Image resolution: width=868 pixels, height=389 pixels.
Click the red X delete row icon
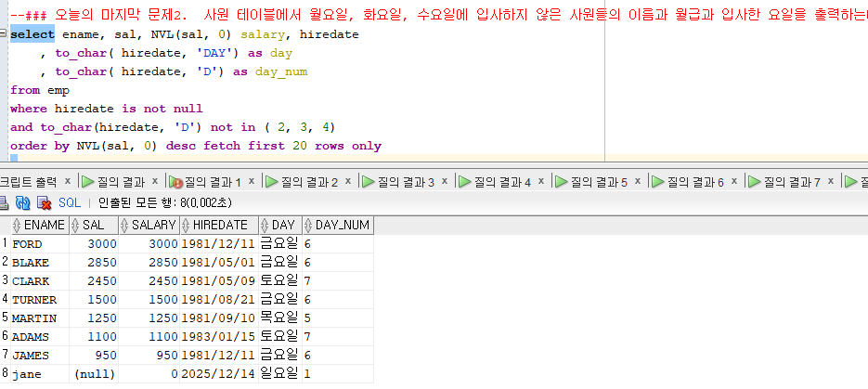pyautogui.click(x=44, y=203)
